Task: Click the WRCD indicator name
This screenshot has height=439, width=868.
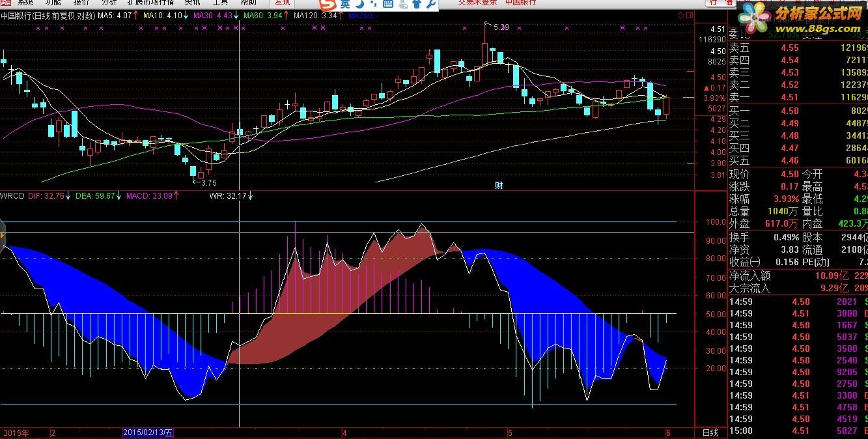Action: [12, 195]
